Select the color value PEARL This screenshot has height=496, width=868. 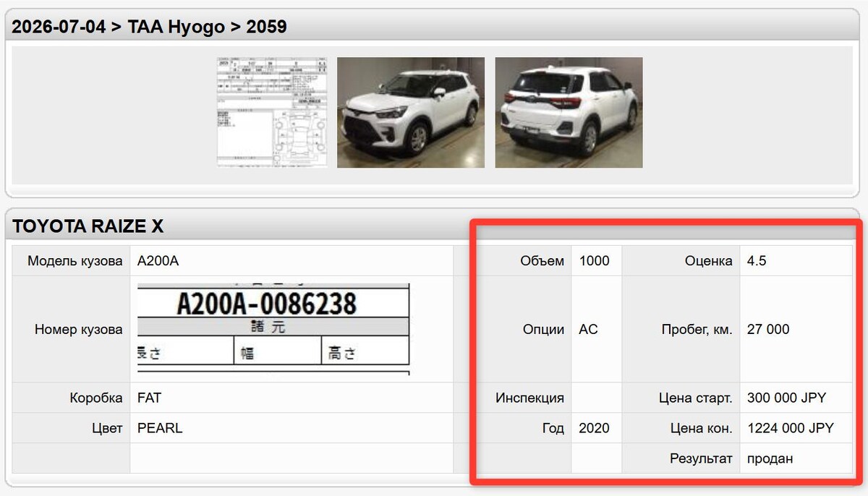coord(160,428)
